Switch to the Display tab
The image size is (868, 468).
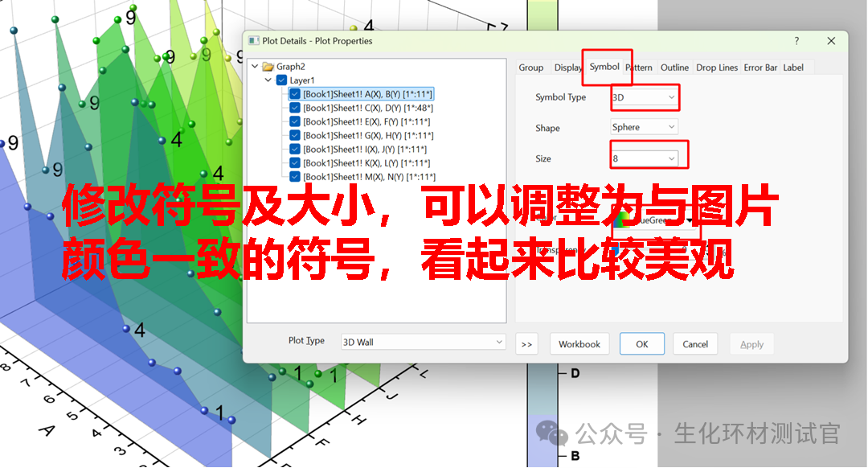click(568, 68)
